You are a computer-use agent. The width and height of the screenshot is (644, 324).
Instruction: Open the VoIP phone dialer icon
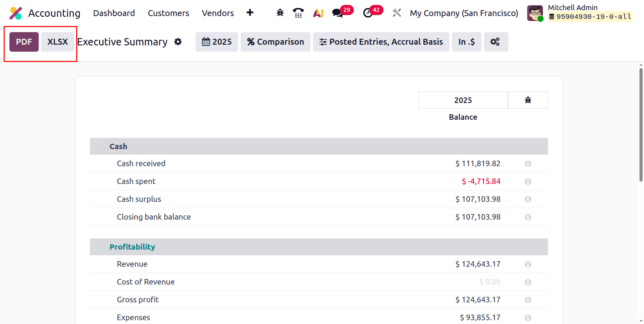[298, 13]
